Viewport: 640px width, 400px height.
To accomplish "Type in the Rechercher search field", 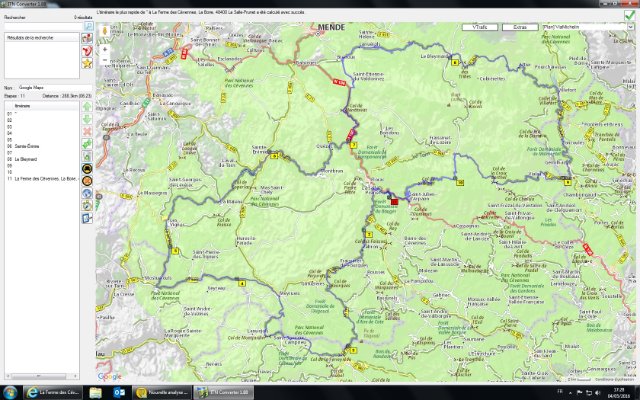I will point(40,26).
